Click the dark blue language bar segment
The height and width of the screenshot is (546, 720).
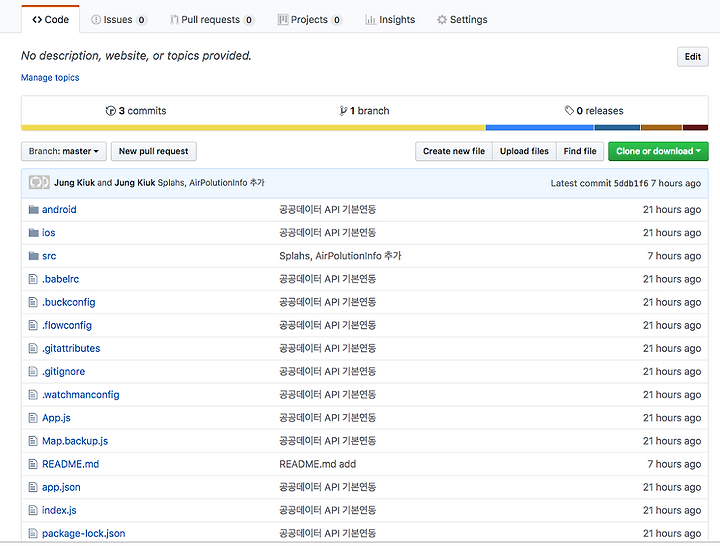click(x=618, y=128)
